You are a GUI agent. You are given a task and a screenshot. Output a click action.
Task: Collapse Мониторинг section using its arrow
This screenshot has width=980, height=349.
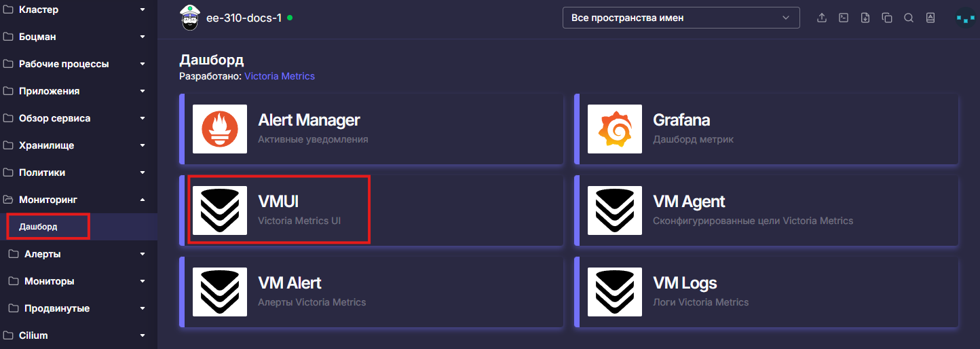pos(143,200)
